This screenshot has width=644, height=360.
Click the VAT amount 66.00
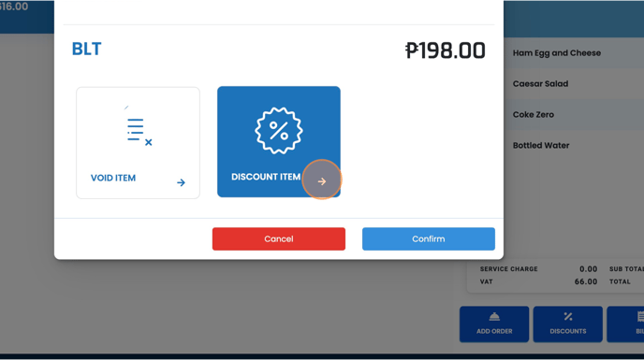(586, 281)
